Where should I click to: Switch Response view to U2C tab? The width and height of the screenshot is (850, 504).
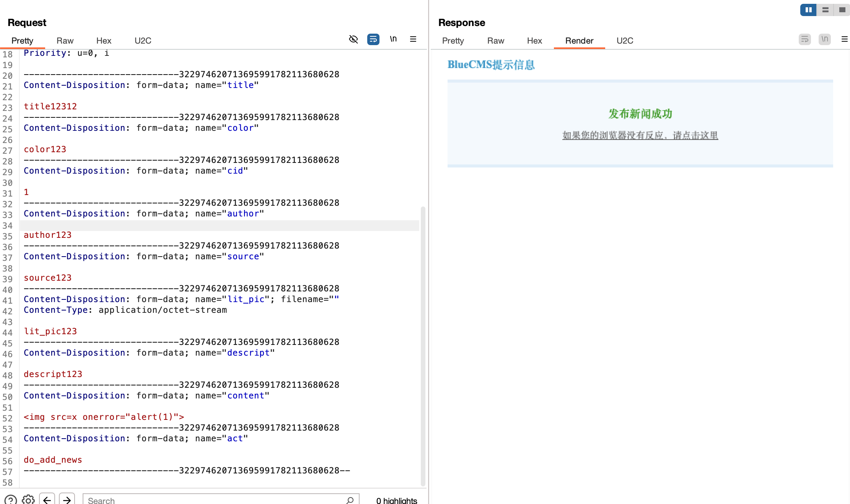pos(625,41)
